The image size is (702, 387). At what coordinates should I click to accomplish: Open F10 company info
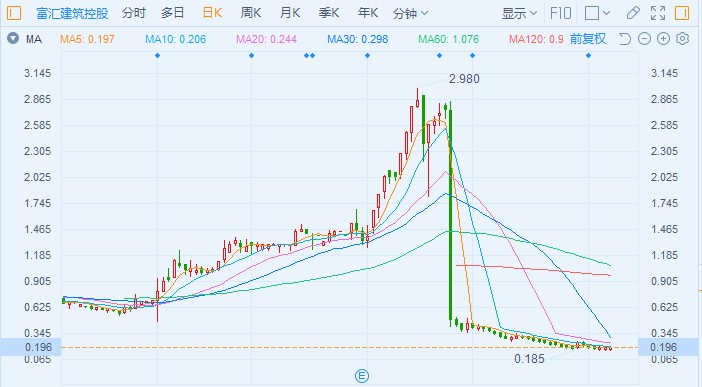tap(561, 13)
